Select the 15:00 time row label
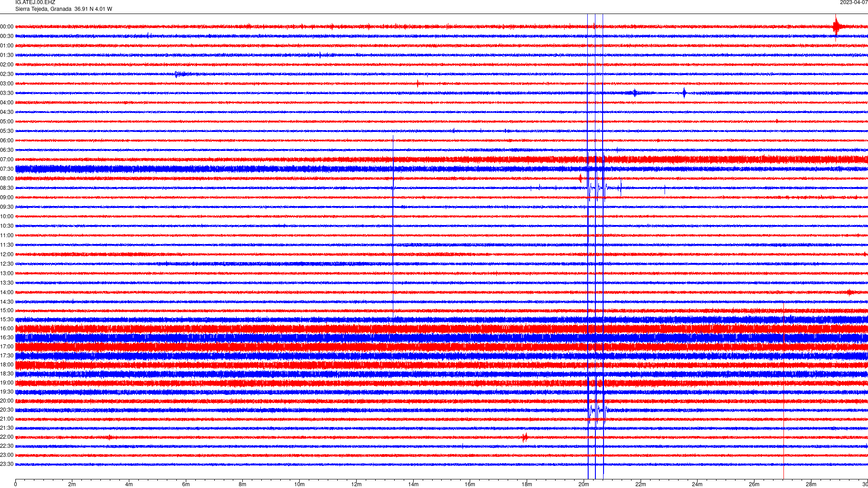The image size is (868, 488). click(7, 310)
